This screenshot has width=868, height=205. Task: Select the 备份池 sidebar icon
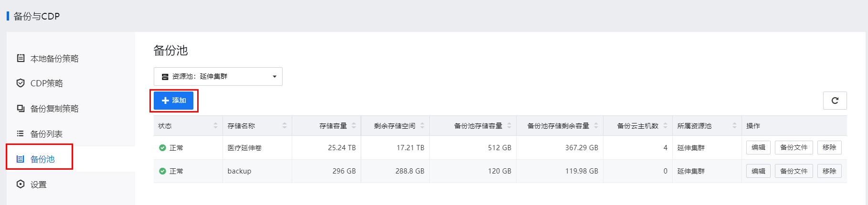(x=21, y=159)
